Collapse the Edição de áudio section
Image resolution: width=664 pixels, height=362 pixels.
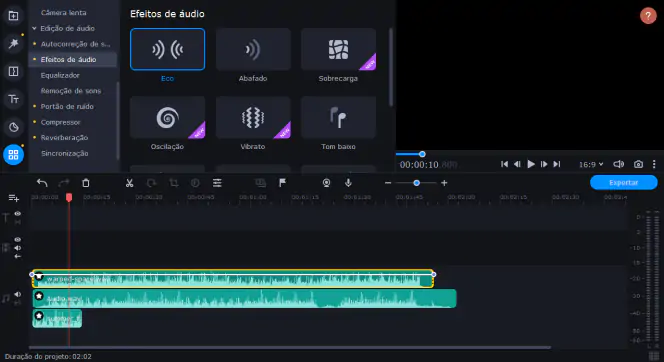pos(34,28)
